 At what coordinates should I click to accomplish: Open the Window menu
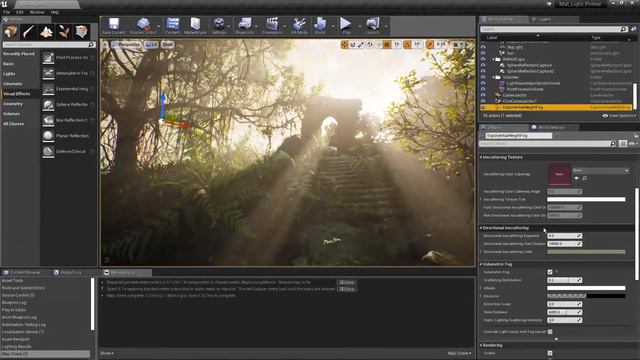click(37, 12)
